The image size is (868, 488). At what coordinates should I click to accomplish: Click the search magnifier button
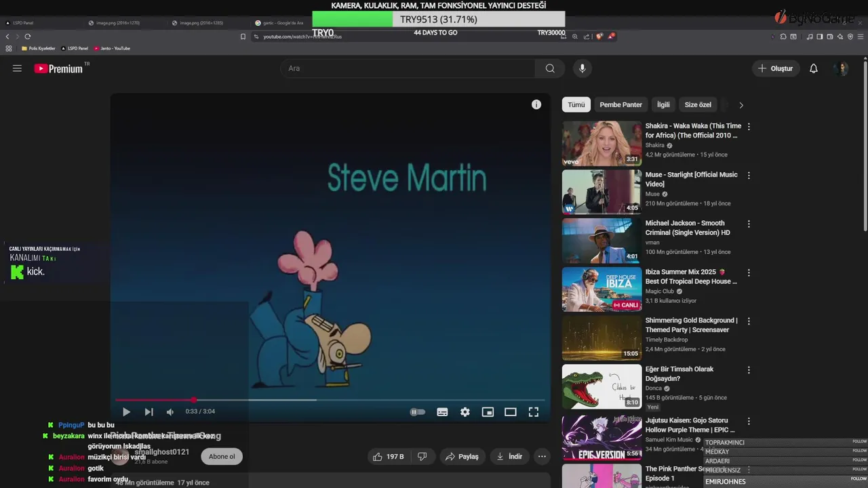coord(550,68)
